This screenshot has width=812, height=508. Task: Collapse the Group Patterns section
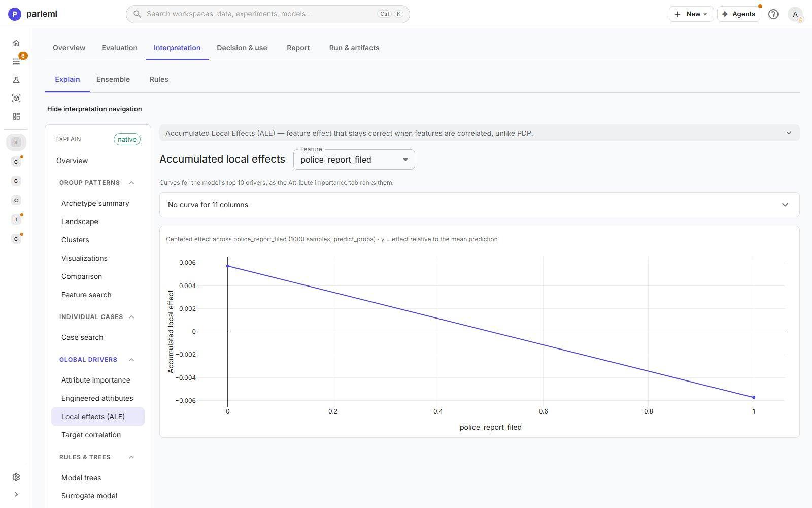131,183
